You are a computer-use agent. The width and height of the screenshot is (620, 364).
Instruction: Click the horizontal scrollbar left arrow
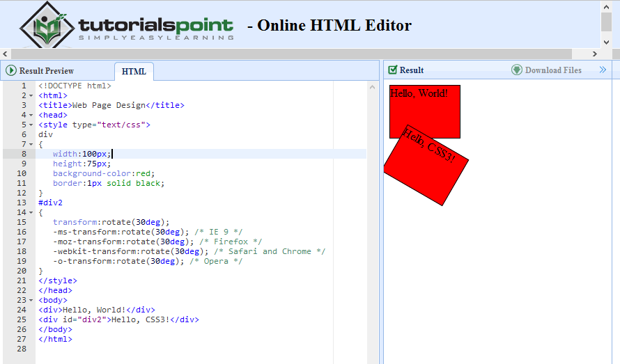5,54
